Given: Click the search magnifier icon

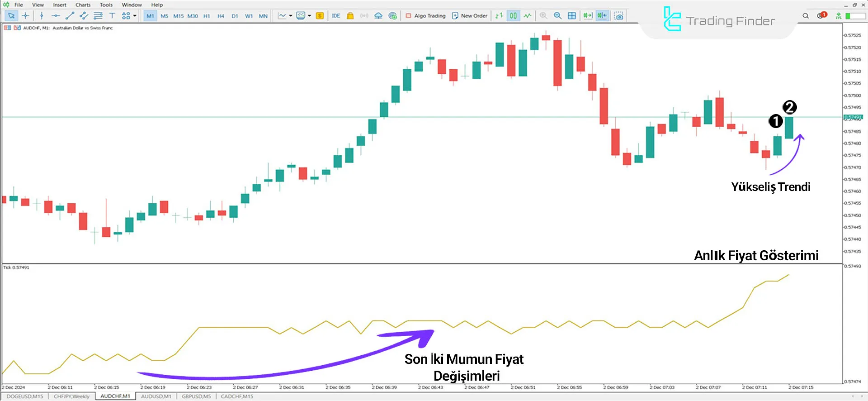Looking at the screenshot, I should tap(806, 16).
